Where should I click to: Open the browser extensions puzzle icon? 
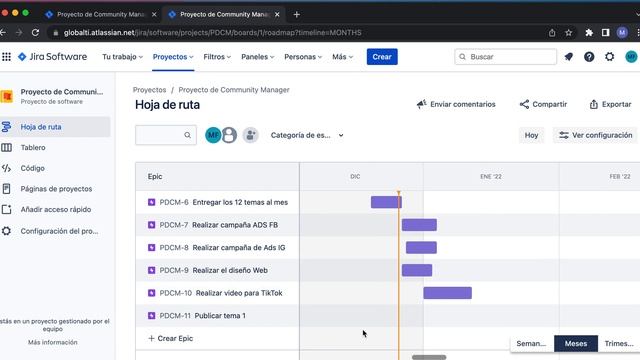point(589,33)
